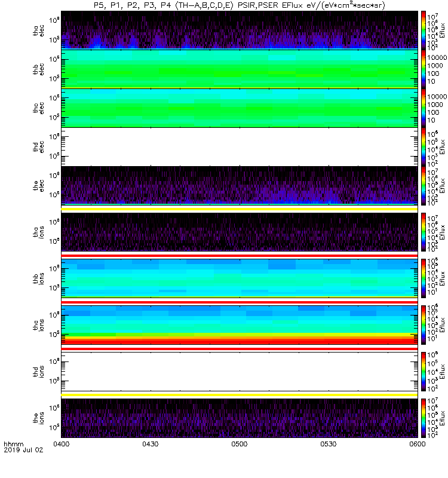Click the red status bar under tha ions panel
The width and height of the screenshot is (448, 478).
(240, 256)
